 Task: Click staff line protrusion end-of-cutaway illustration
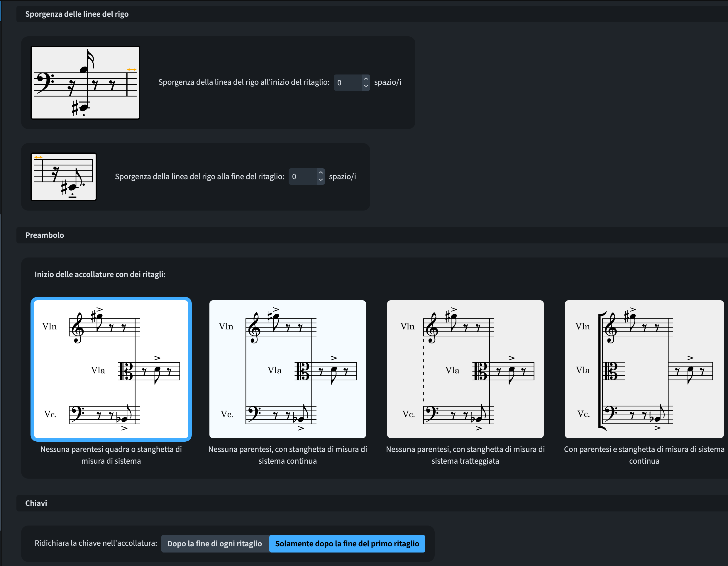[x=64, y=177]
